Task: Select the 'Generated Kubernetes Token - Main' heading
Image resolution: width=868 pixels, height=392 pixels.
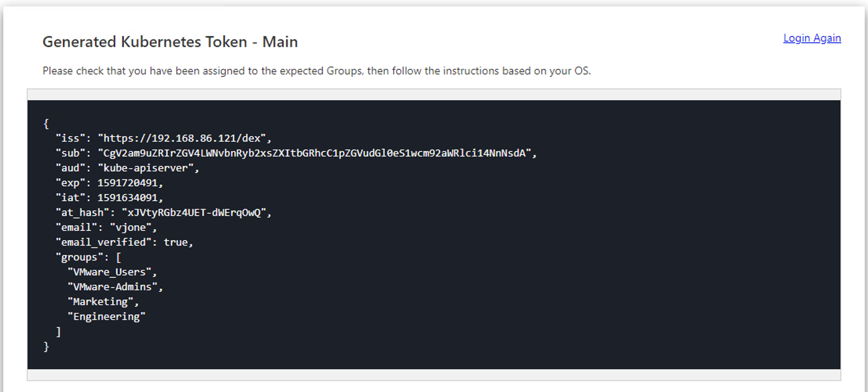Action: click(x=170, y=42)
